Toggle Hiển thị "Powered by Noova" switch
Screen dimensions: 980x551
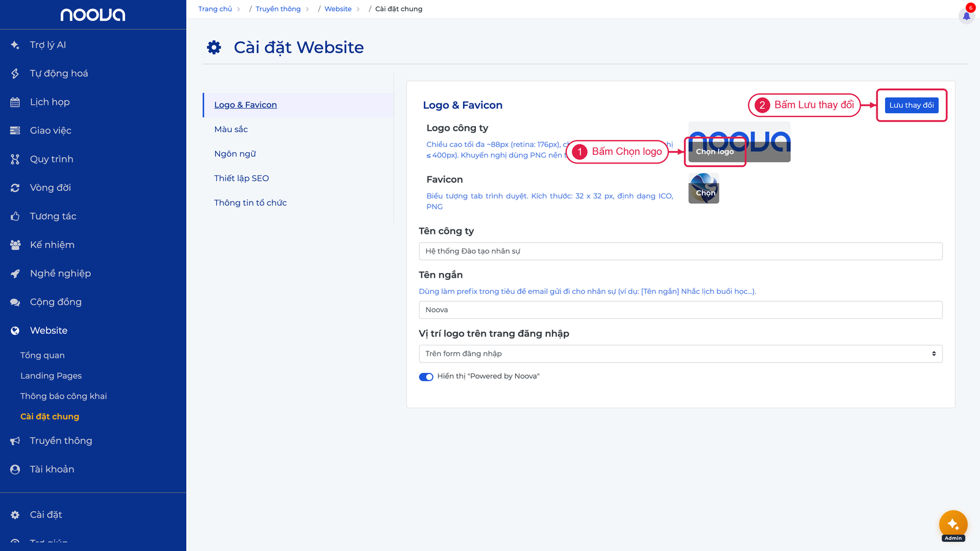pyautogui.click(x=426, y=377)
